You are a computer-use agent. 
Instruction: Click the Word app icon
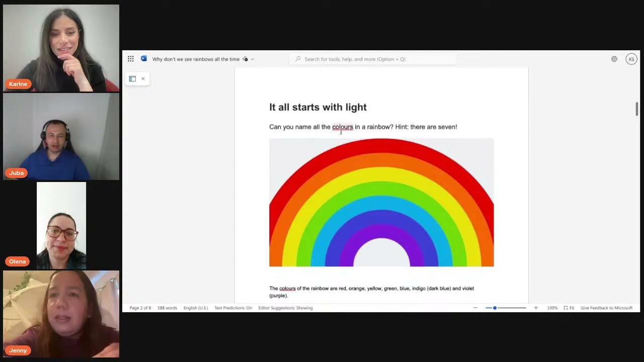[x=144, y=59]
